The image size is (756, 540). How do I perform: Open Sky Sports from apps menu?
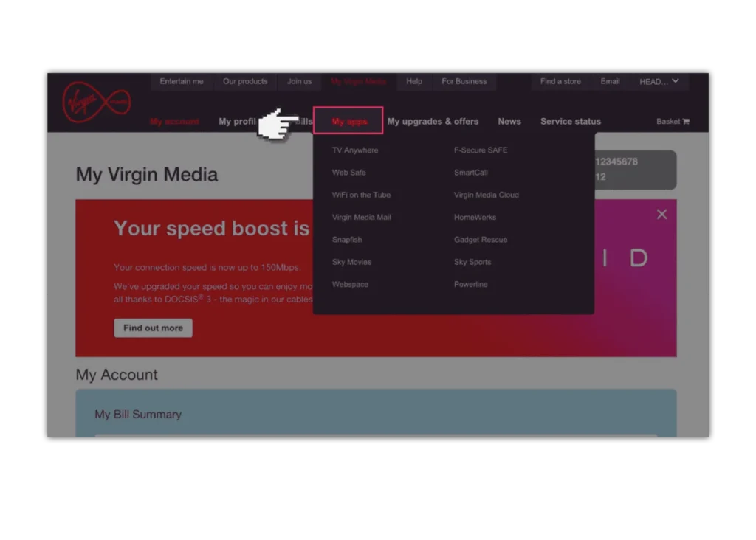[x=472, y=262]
